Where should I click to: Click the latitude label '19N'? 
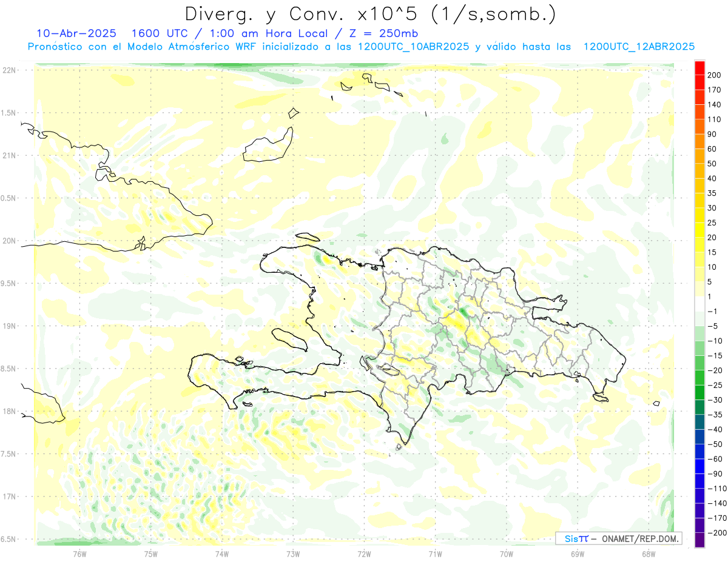8,326
